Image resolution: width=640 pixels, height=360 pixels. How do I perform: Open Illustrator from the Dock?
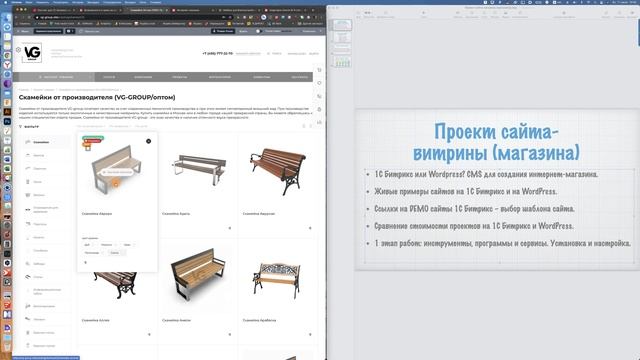click(7, 111)
